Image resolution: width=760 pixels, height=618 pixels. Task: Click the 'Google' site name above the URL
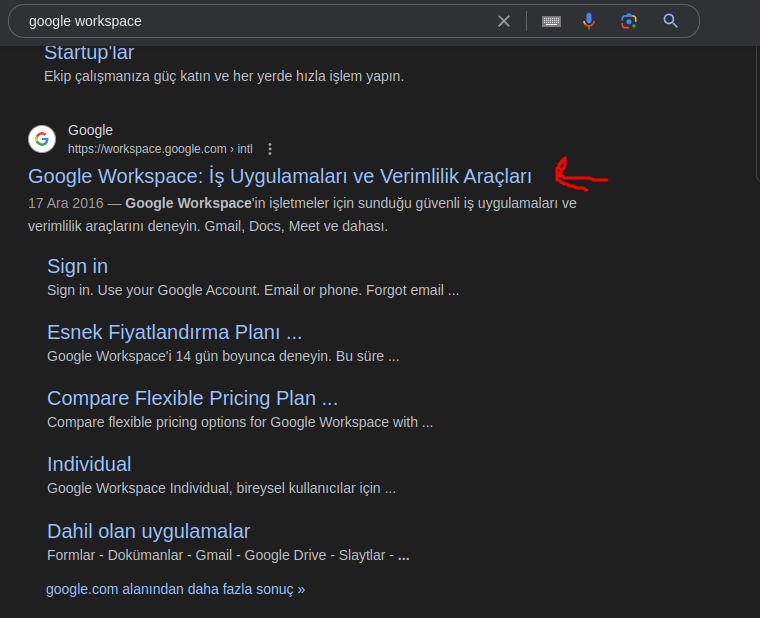90,130
